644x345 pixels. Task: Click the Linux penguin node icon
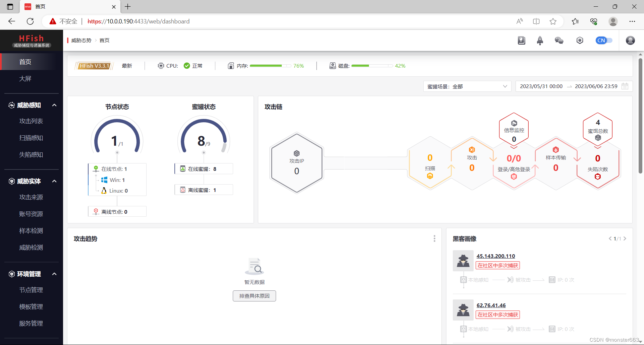pyautogui.click(x=104, y=191)
